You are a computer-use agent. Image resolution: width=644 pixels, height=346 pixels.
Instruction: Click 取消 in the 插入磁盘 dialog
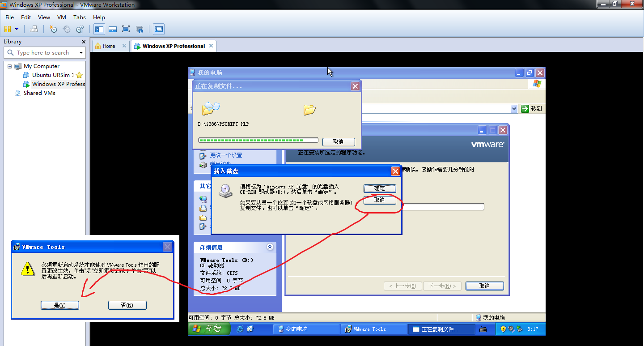(x=380, y=200)
